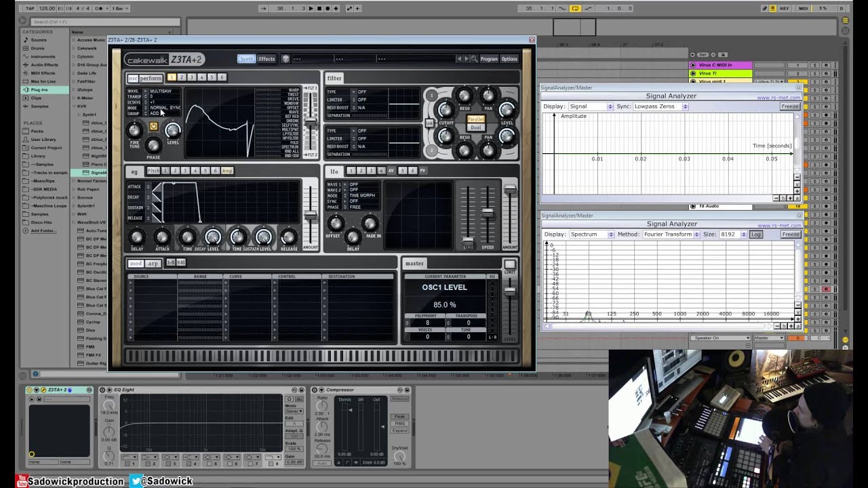Select Plug-ins category in browser
Viewport: 868px width, 488px height.
tap(45, 89)
